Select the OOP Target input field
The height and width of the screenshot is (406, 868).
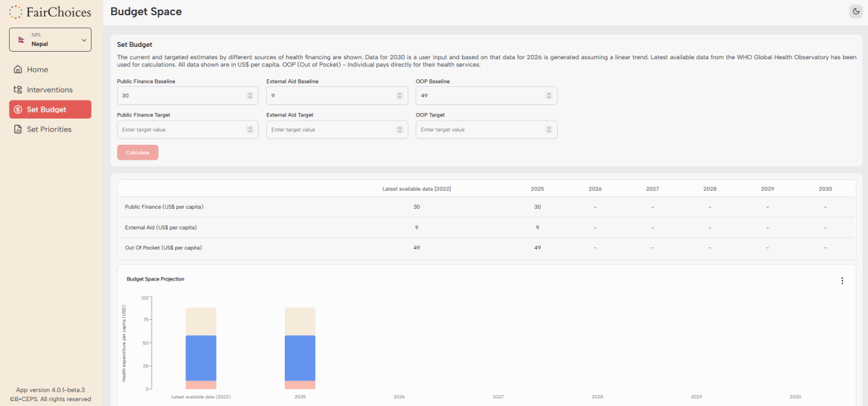click(480, 130)
